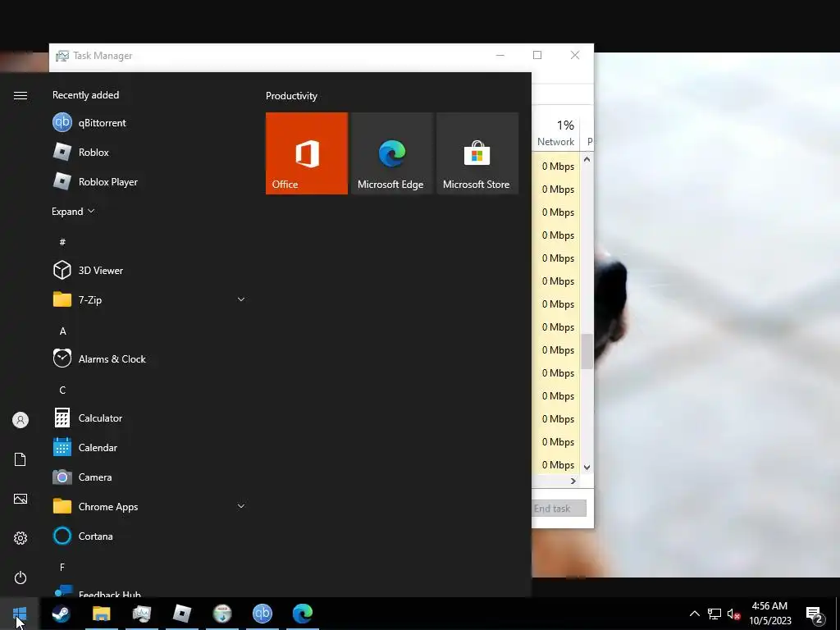Click Task Manager vertical scrollbar thumb
Screen dimensions: 840x630
click(x=587, y=351)
